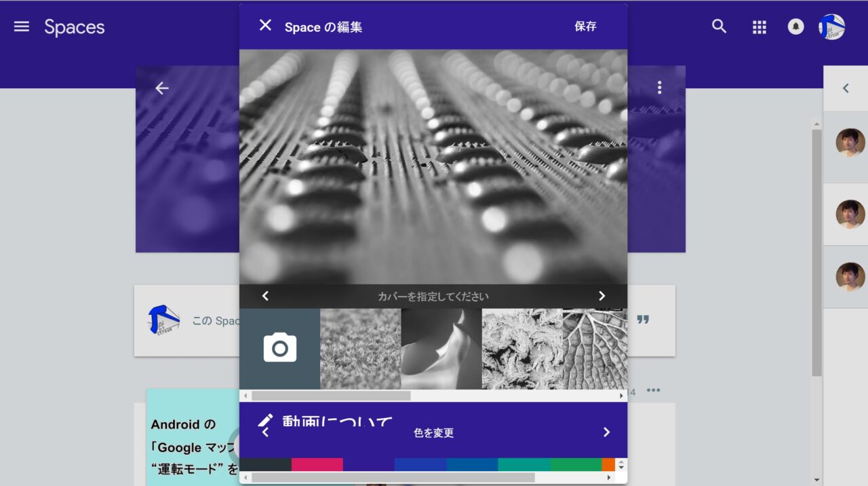Upload a cover via the camera icon
This screenshot has width=868, height=486.
coord(279,348)
